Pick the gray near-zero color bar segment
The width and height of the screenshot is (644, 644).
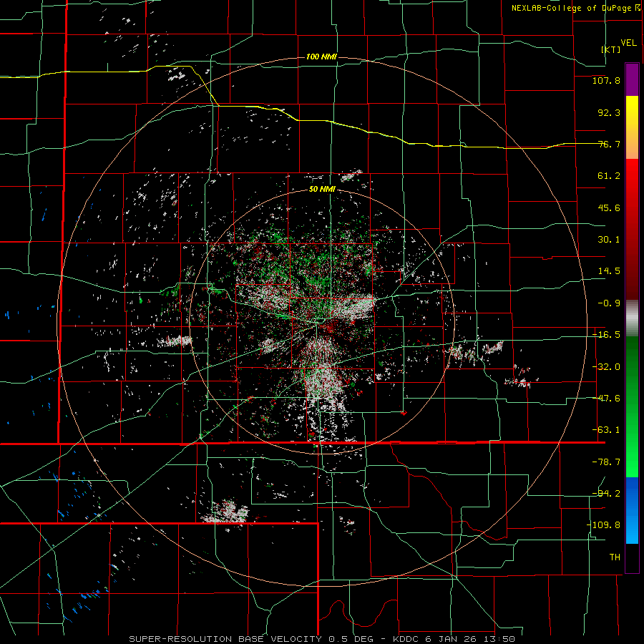(x=632, y=318)
